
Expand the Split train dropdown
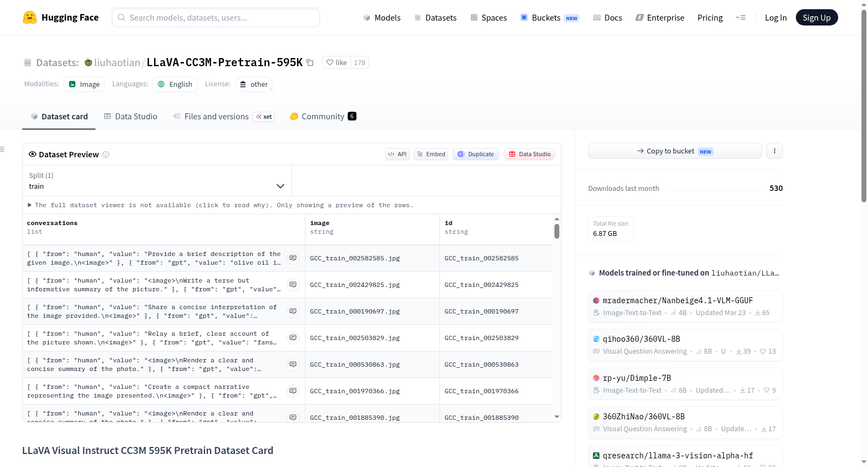pyautogui.click(x=157, y=181)
